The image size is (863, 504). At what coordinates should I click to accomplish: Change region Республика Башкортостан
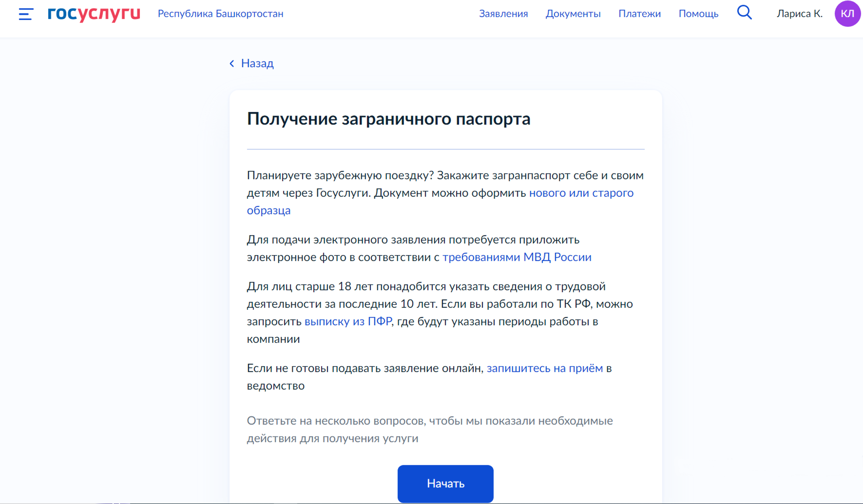click(221, 14)
